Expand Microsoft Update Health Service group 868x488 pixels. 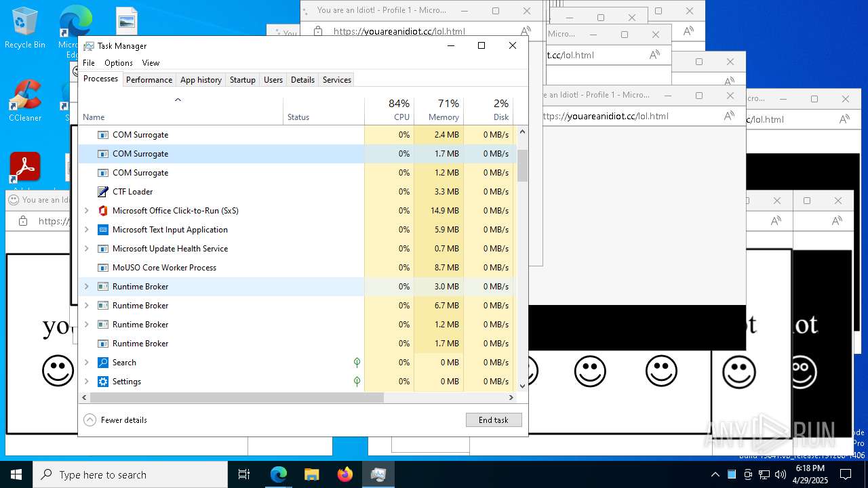pyautogui.click(x=86, y=249)
